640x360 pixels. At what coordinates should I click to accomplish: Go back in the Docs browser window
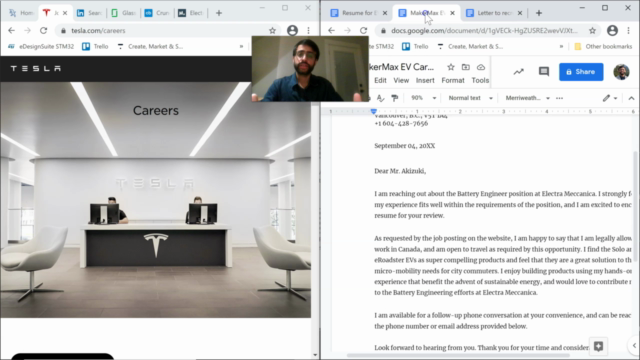tap(331, 31)
